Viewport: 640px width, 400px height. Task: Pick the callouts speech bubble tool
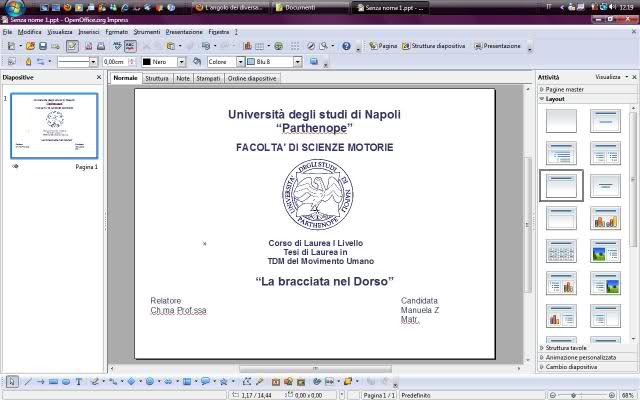(x=205, y=382)
